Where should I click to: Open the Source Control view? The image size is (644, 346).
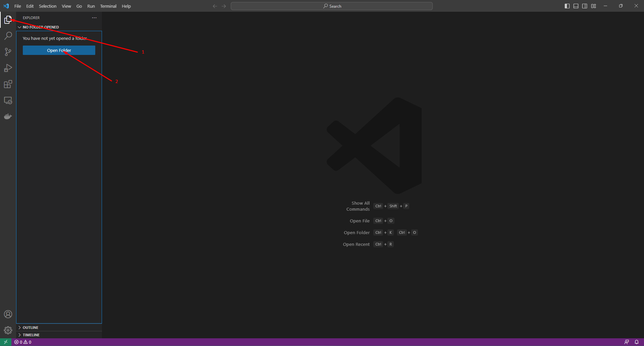8,52
